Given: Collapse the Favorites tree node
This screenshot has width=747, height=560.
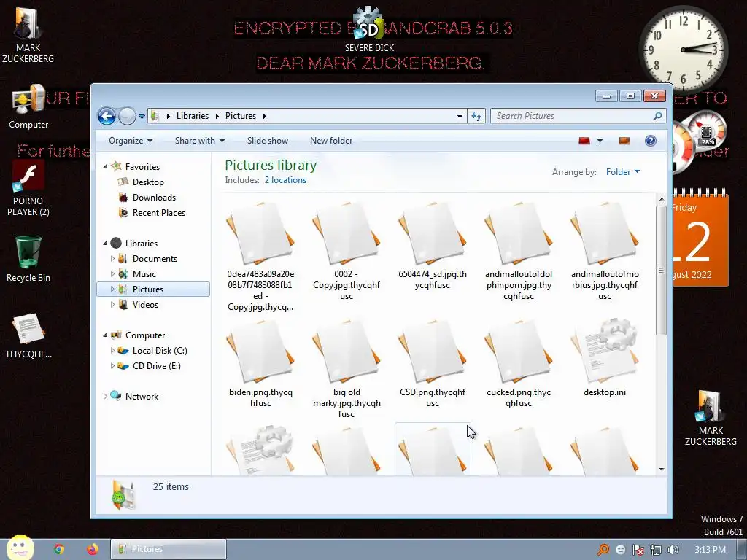Looking at the screenshot, I should click(x=105, y=167).
